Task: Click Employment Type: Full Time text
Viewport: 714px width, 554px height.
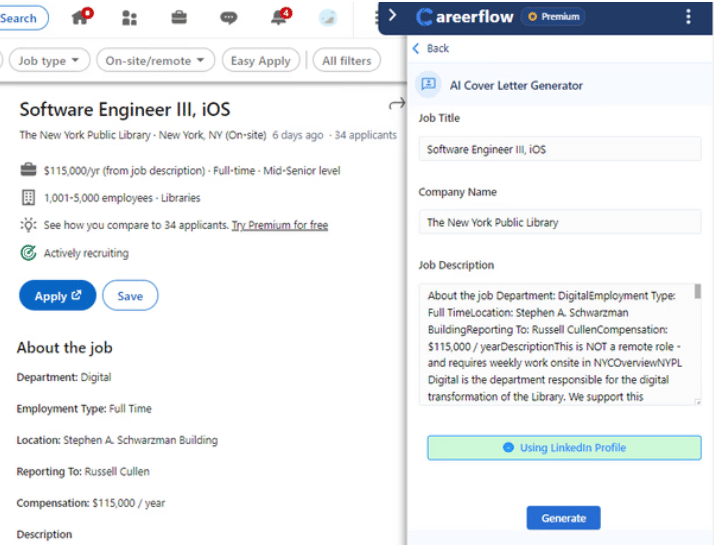Action: (84, 409)
